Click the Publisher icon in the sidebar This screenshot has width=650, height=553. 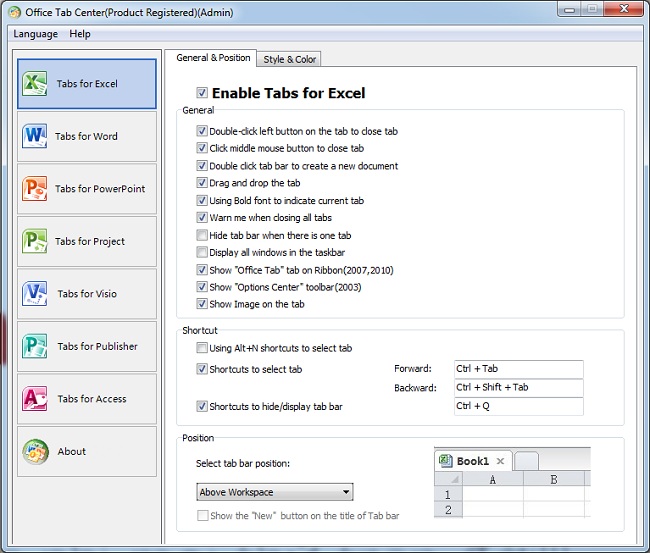click(x=34, y=346)
